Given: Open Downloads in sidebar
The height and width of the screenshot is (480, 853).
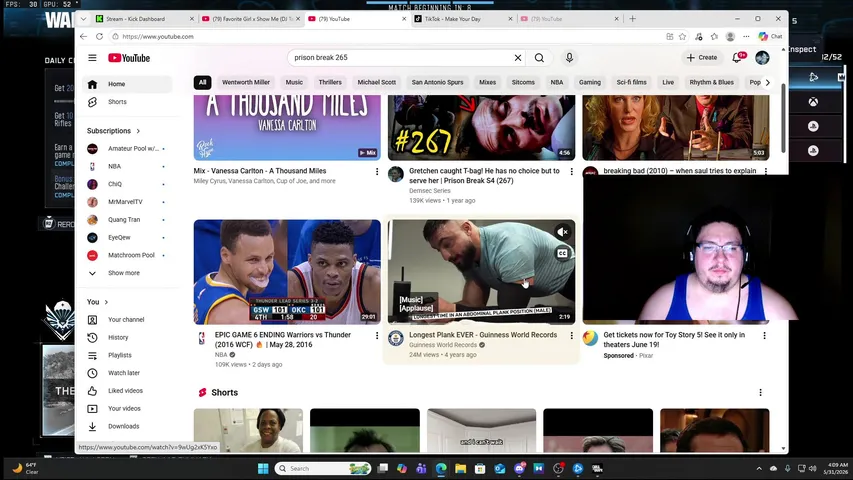Looking at the screenshot, I should coord(127,426).
